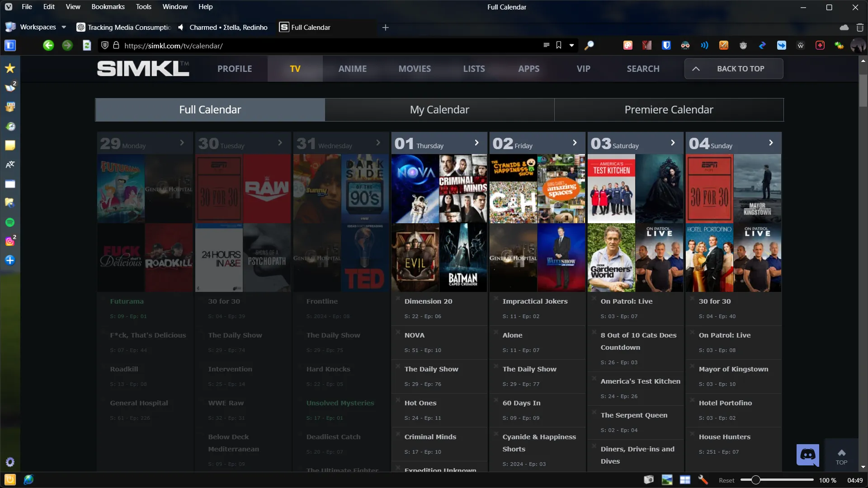
Task: Click the bookmark page icon in address bar
Action: coord(559,46)
